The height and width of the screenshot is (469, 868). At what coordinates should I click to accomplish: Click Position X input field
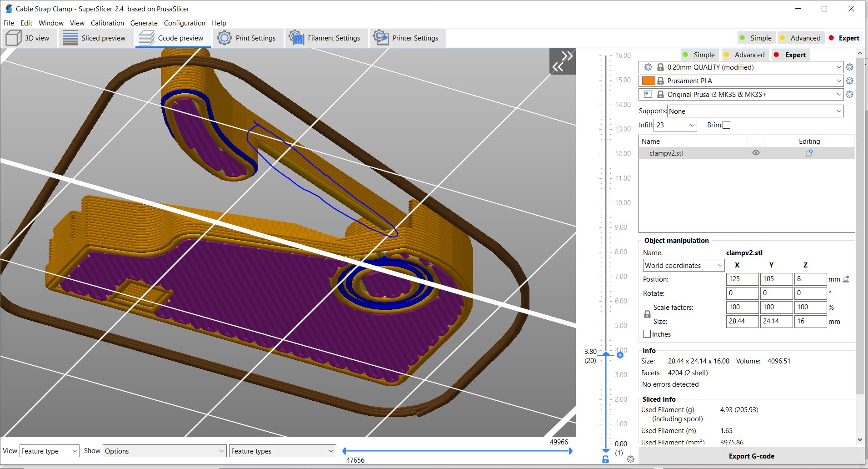coord(742,279)
